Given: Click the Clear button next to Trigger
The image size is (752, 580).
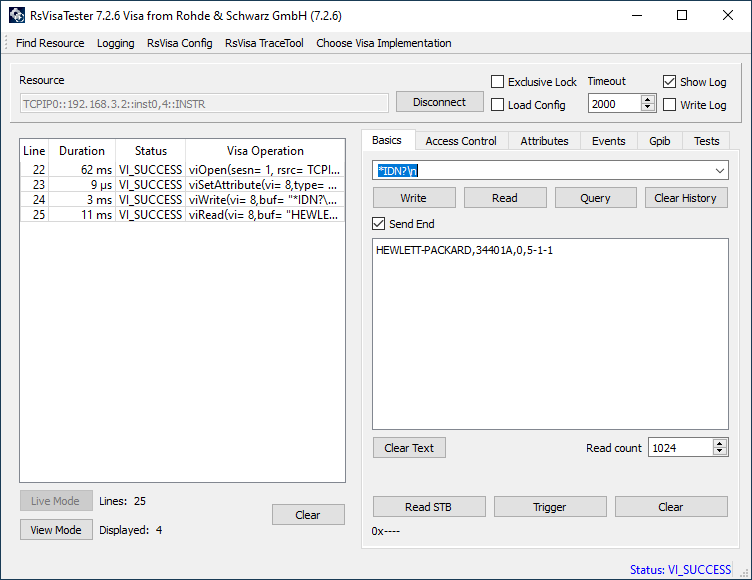Looking at the screenshot, I should coord(671,507).
